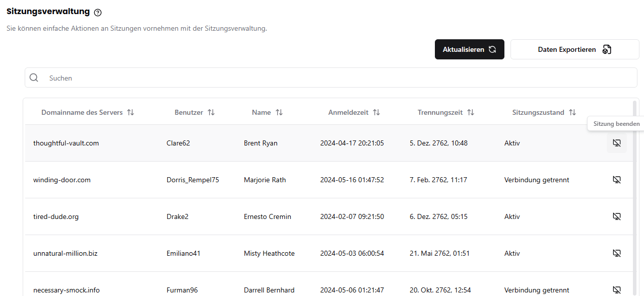Click Verbindung getrennt status of winding-door.com

tap(537, 180)
